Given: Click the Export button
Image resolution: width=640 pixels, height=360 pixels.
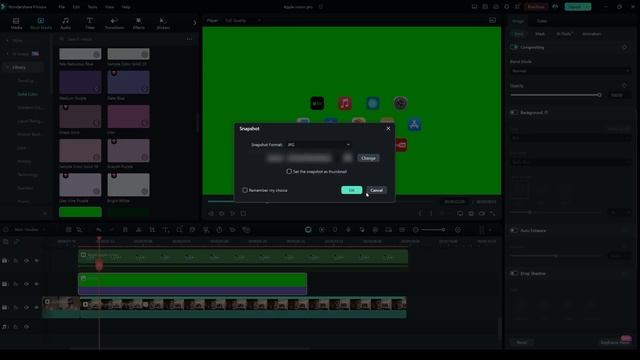Looking at the screenshot, I should [578, 7].
